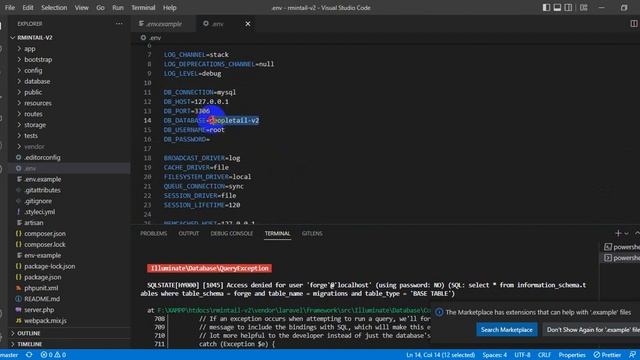Open the Prettier status bar item

click(x=607, y=355)
